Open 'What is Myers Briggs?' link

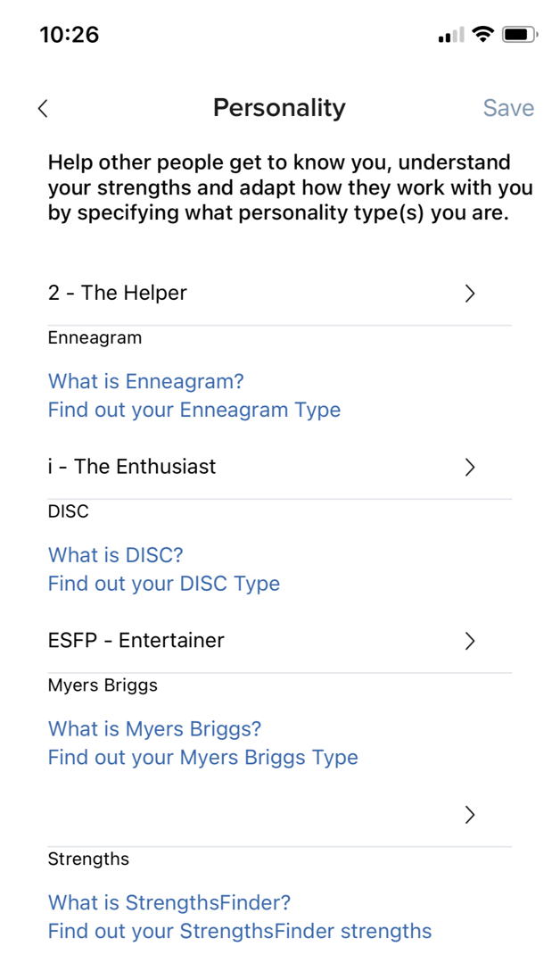tap(155, 728)
